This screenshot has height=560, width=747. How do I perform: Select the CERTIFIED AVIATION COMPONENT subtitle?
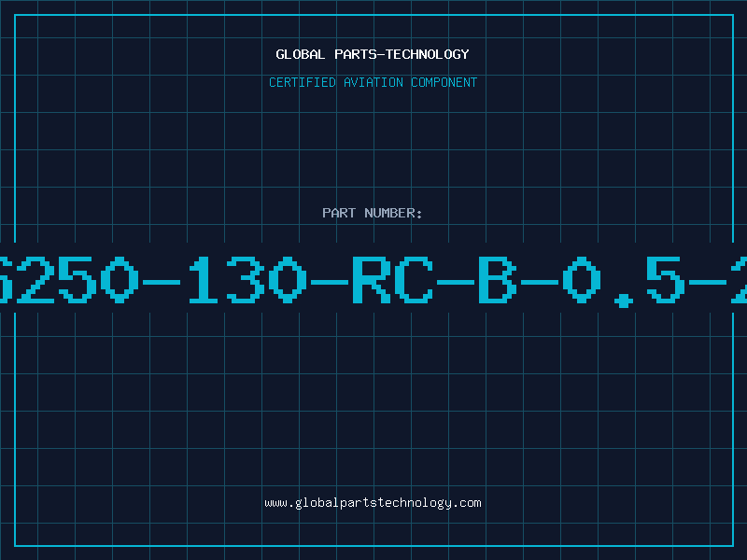point(373,82)
